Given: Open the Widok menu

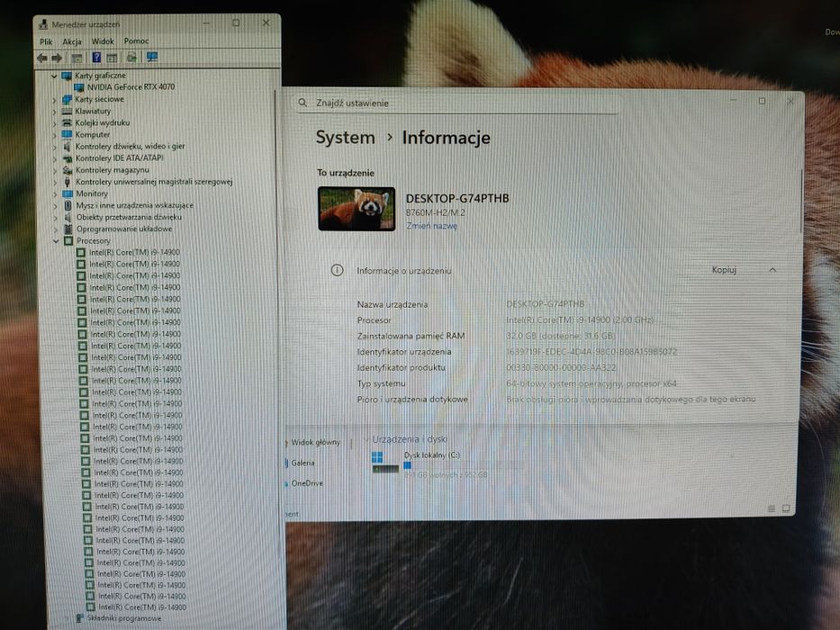Looking at the screenshot, I should (103, 41).
